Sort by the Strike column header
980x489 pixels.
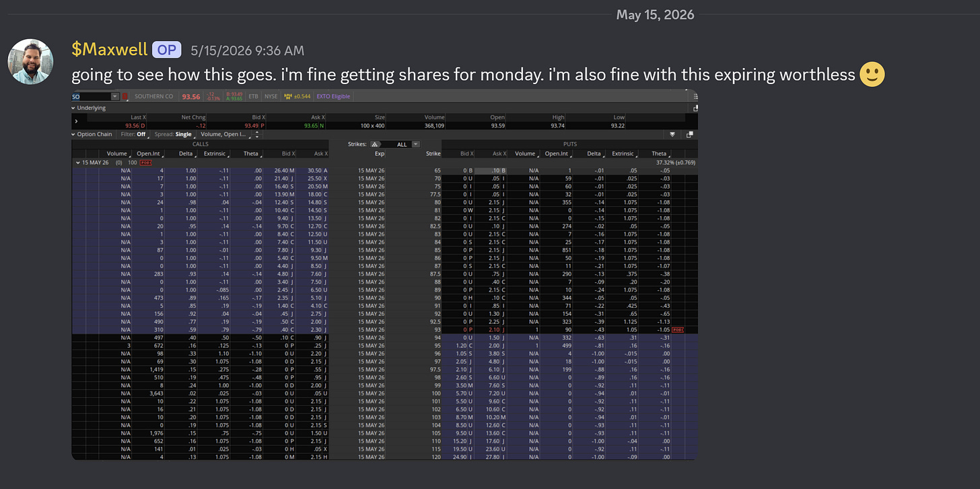433,154
